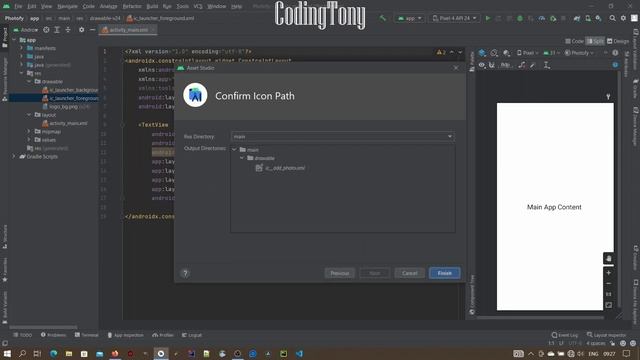The image size is (640, 360).
Task: Hide the Project panel with minus icon
Action: [93, 30]
